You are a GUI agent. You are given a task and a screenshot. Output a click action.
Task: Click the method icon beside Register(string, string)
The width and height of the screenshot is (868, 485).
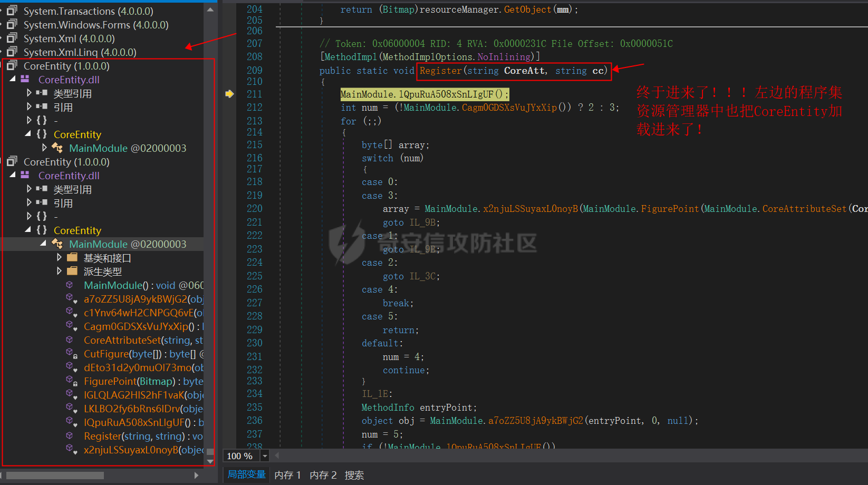click(69, 435)
